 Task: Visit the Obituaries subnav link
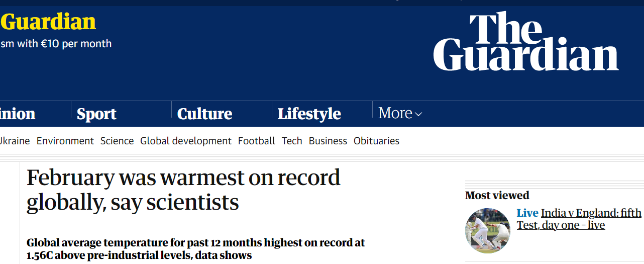pos(376,141)
